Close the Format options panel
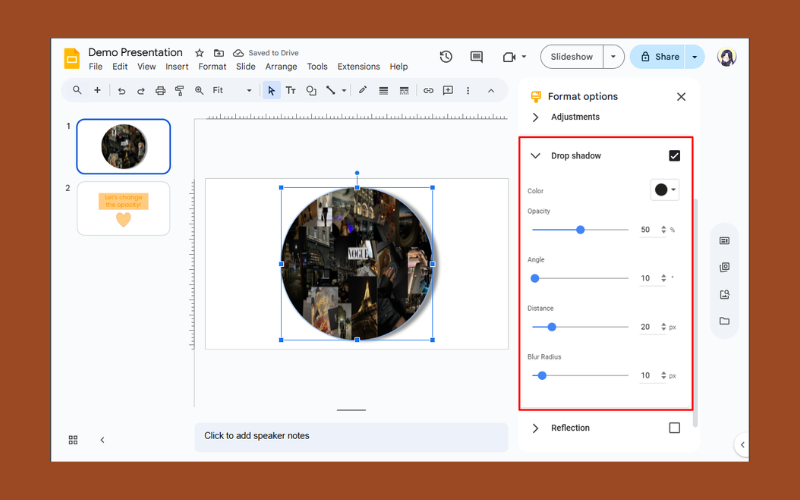 click(x=681, y=97)
